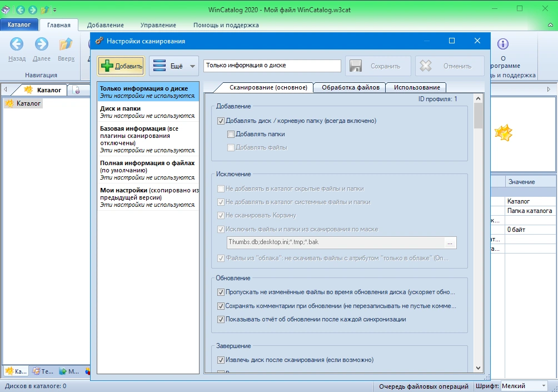This screenshot has height=392, width=558.
Task: Click the exclusion mask field Thumbs.db
Action: point(336,242)
